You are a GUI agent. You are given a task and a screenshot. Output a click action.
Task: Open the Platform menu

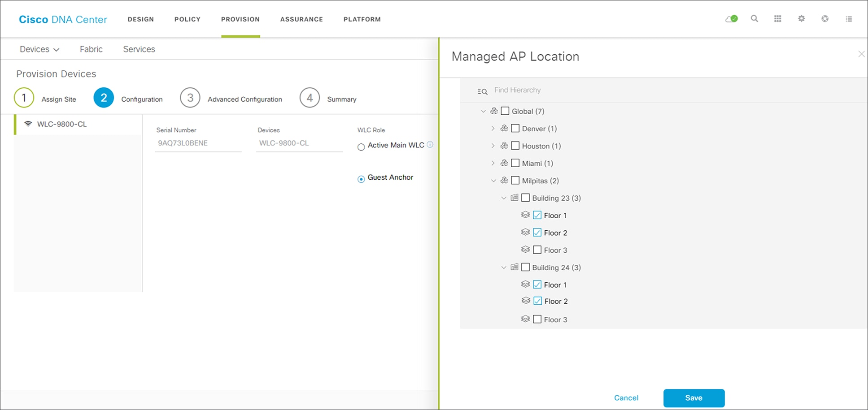[x=362, y=19]
